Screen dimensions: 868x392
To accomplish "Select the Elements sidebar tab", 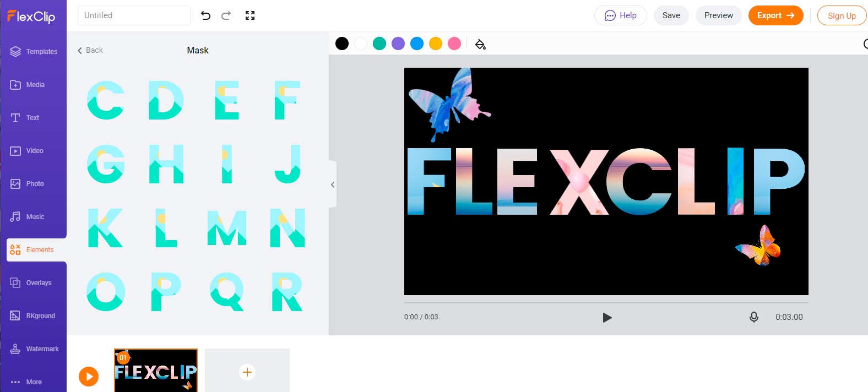I will coord(36,249).
